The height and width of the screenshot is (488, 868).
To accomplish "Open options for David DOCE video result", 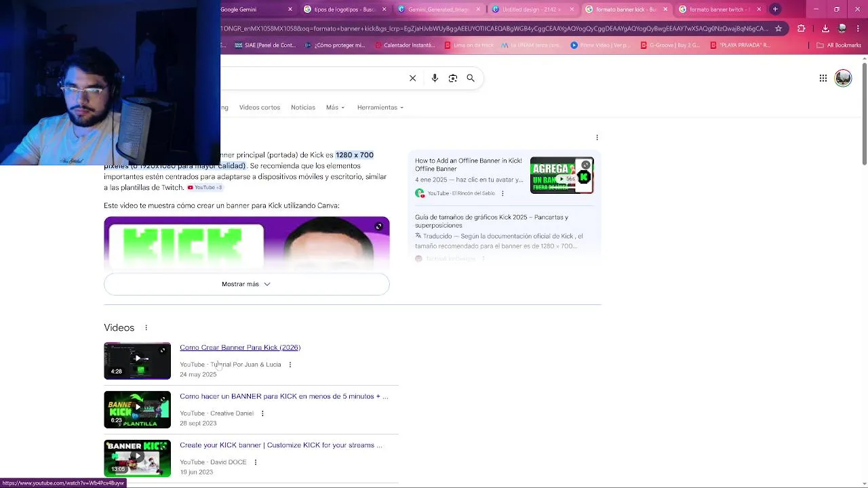I will point(256,462).
